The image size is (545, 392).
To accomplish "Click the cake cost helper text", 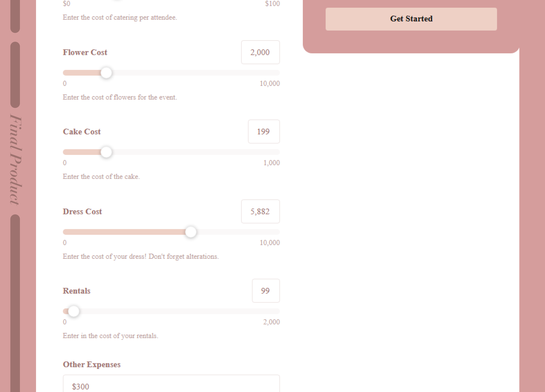I will coord(101,177).
